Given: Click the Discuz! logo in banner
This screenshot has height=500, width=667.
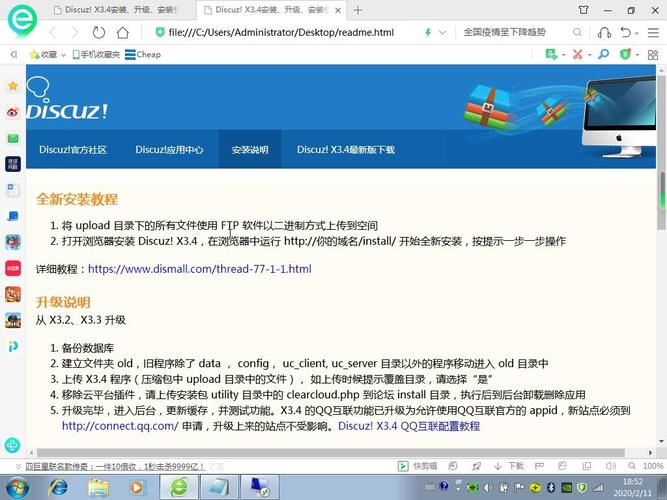Looking at the screenshot, I should click(x=67, y=99).
